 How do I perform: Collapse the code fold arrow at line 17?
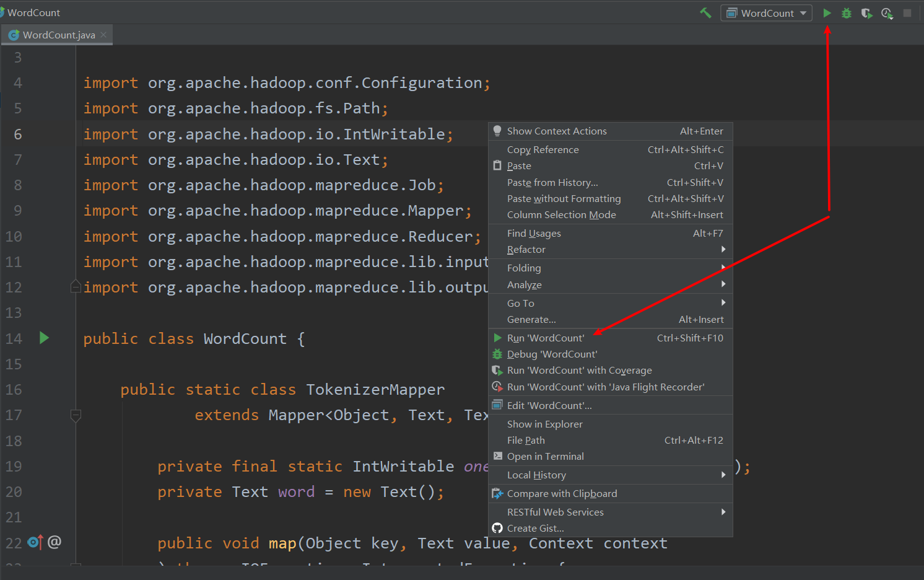tap(76, 415)
